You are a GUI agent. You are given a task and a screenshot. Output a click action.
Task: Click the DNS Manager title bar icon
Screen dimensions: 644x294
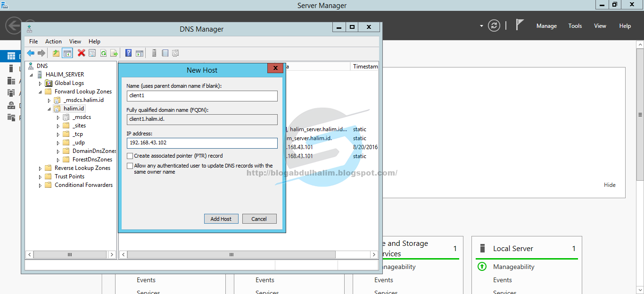(30, 28)
